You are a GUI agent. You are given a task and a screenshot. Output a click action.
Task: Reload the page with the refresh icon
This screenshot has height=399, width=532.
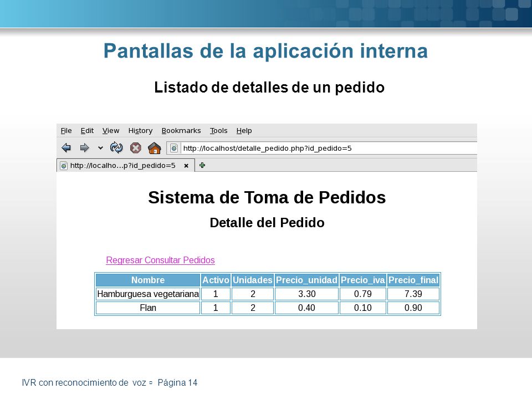coord(116,148)
